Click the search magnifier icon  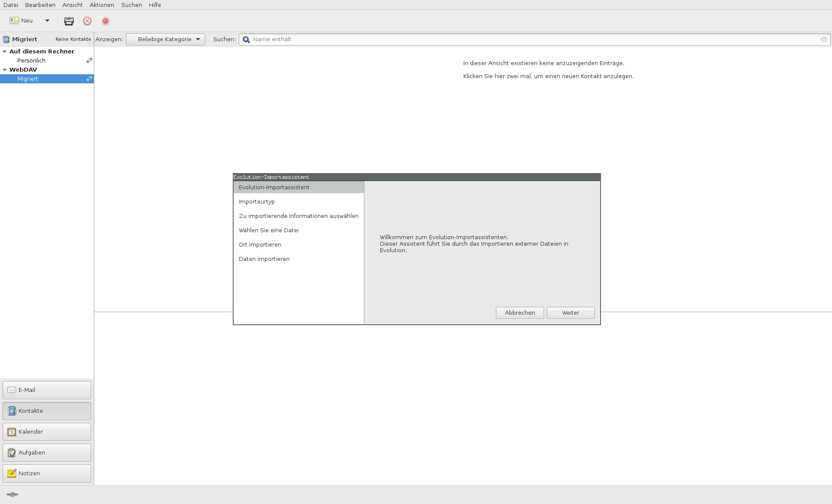point(246,40)
